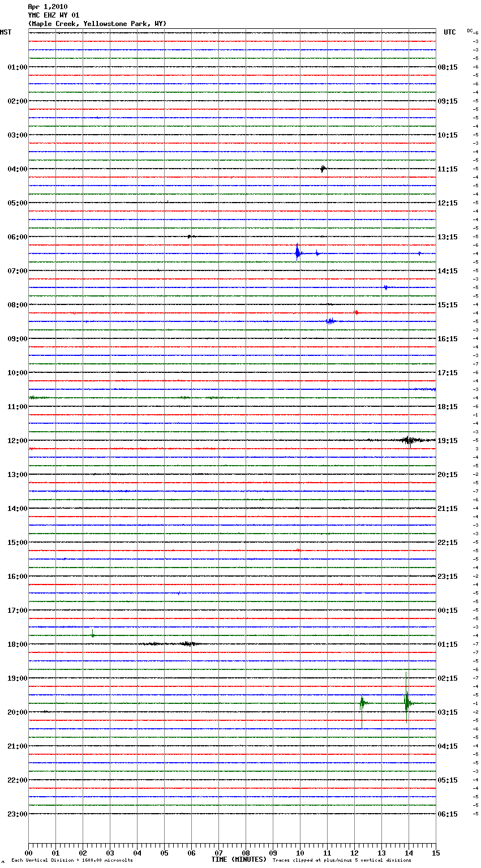This screenshot has width=481, height=868.
Task: Click the '08' minute tick label
Action: (x=246, y=853)
